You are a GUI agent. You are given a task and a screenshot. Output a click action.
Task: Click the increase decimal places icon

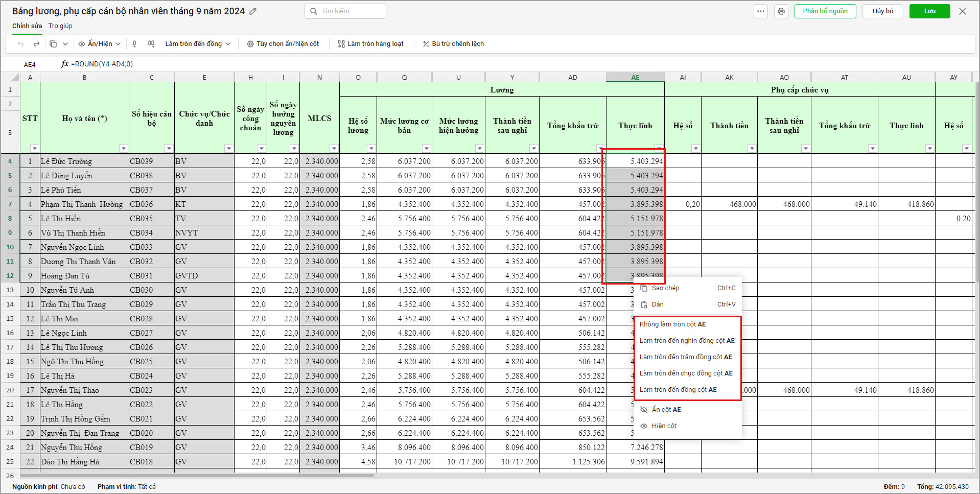pos(151,44)
